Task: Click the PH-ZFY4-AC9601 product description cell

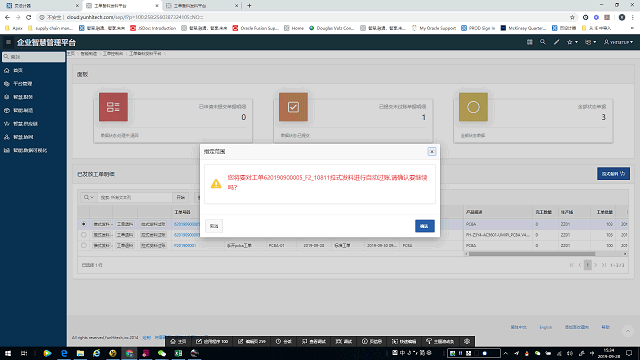Action: 497,235
